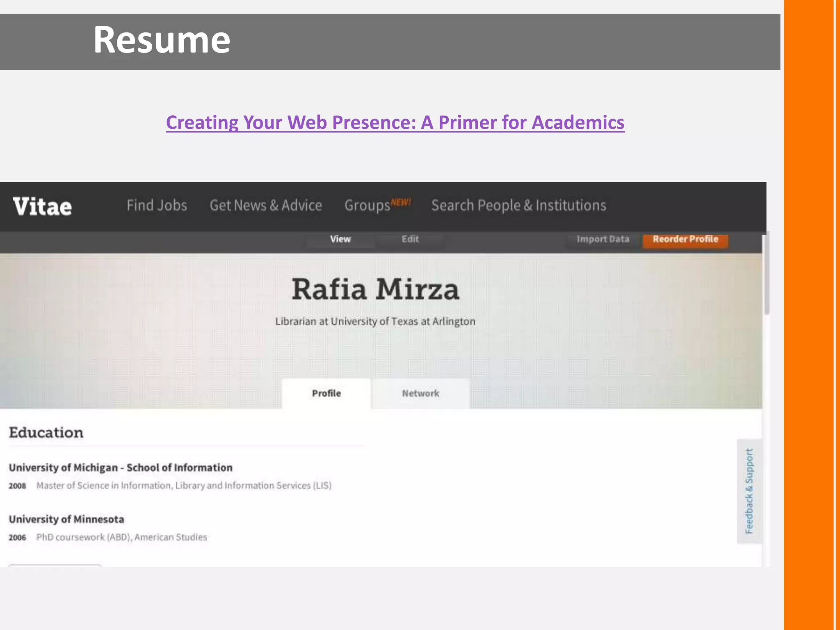Click the page scrollbar thumb
The width and height of the screenshot is (840, 630).
pos(767,274)
